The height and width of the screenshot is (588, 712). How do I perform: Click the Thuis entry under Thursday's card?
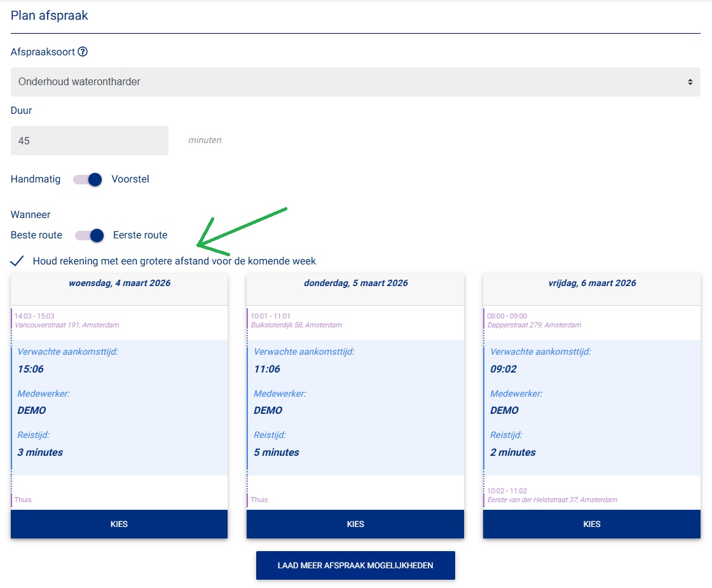259,500
